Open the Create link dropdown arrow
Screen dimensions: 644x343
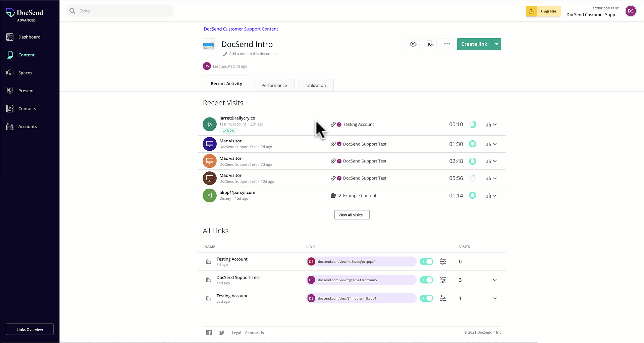tap(497, 44)
